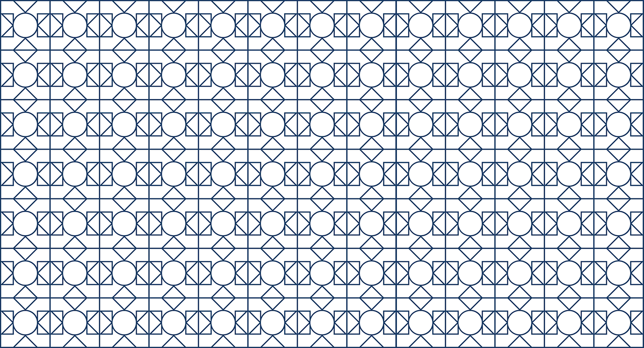Click the diamond directly above the center circle
Screen dimensions: 644x348
[x=322, y=149]
